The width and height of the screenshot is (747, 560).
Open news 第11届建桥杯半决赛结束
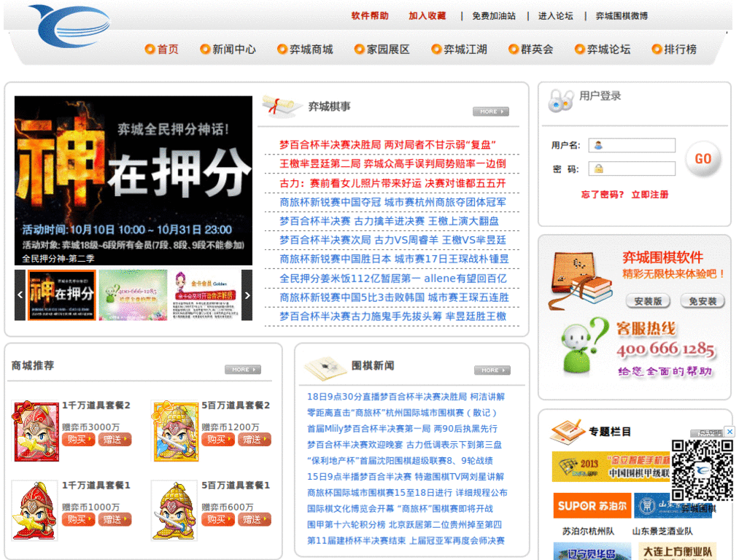coord(406,540)
